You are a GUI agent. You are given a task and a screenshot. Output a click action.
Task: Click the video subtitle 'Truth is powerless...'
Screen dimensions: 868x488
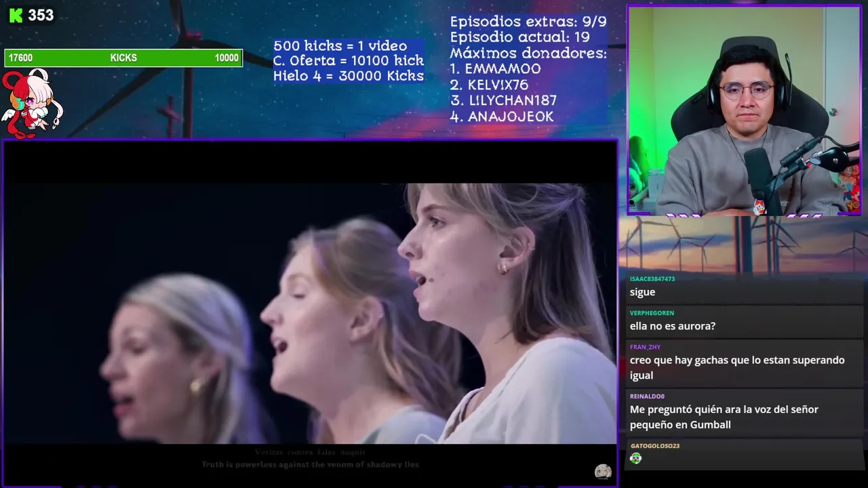coord(311,465)
